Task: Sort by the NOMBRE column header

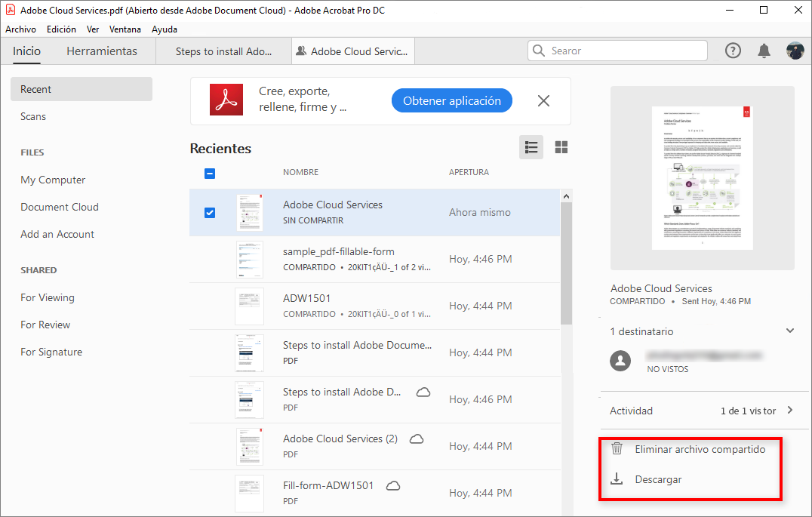Action: pyautogui.click(x=301, y=172)
